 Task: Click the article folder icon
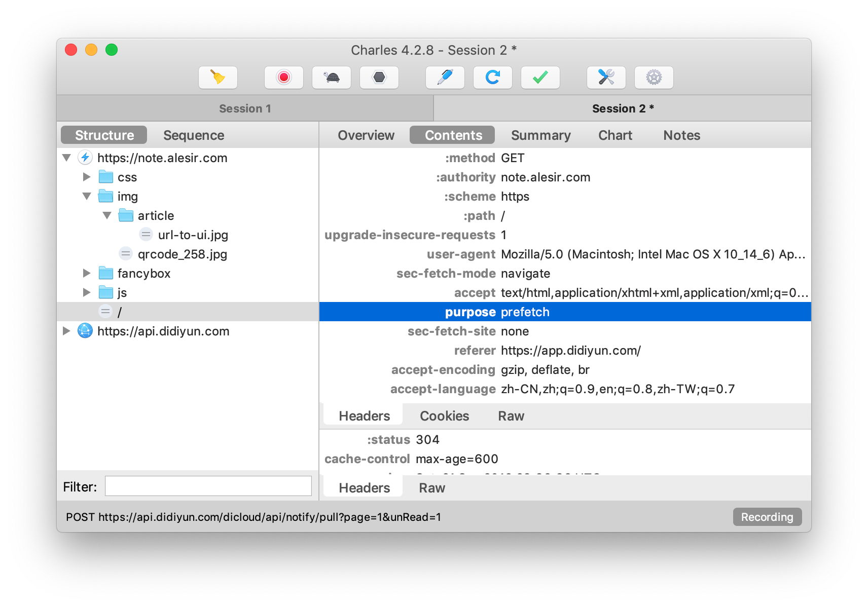[126, 215]
